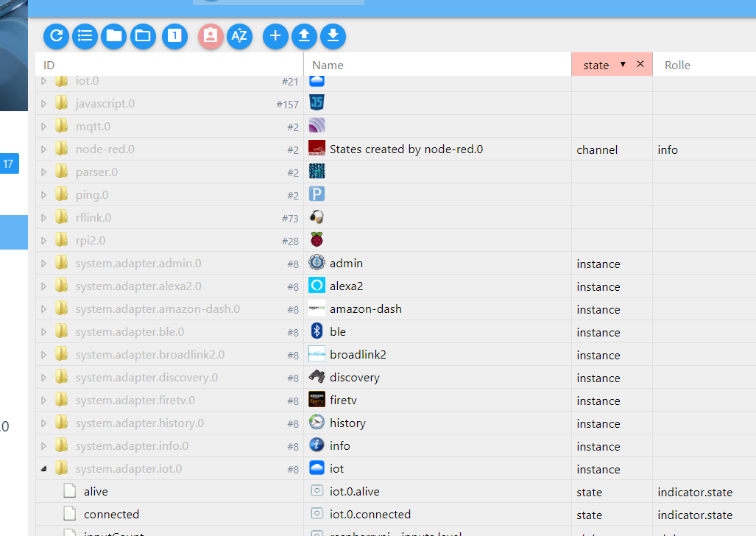Screen dimensions: 756x536
Task: Expand the iot.0 tree node
Action: [x=44, y=81]
